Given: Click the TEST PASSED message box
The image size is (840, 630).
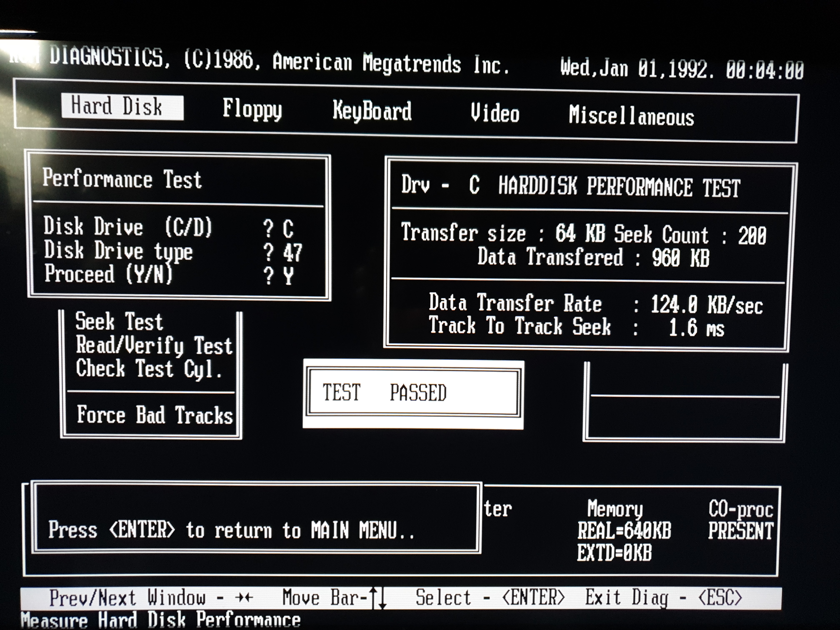Looking at the screenshot, I should pos(413,393).
